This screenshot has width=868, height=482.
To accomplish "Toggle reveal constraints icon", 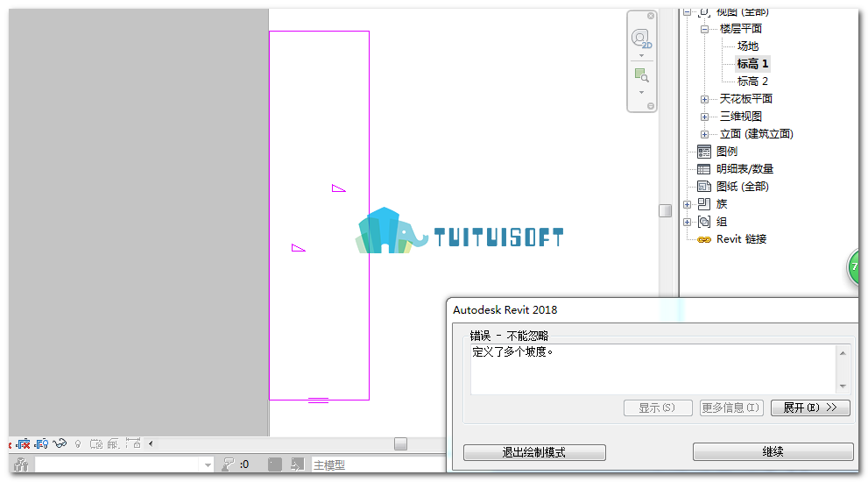I will click(x=133, y=443).
